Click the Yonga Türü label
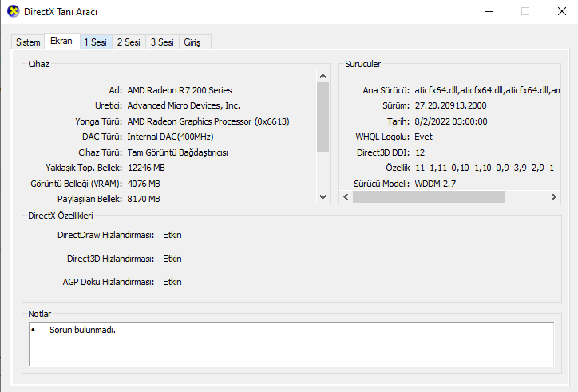This screenshot has width=578, height=392. (99, 121)
